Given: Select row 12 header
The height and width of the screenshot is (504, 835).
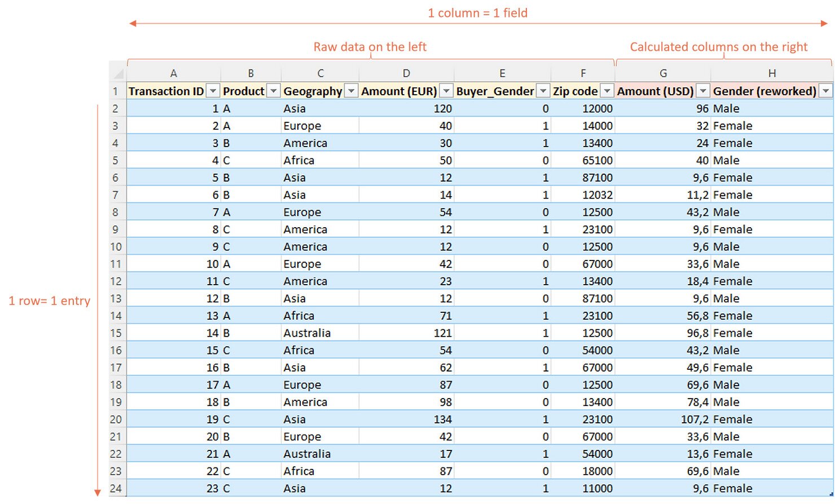Looking at the screenshot, I should tap(116, 281).
